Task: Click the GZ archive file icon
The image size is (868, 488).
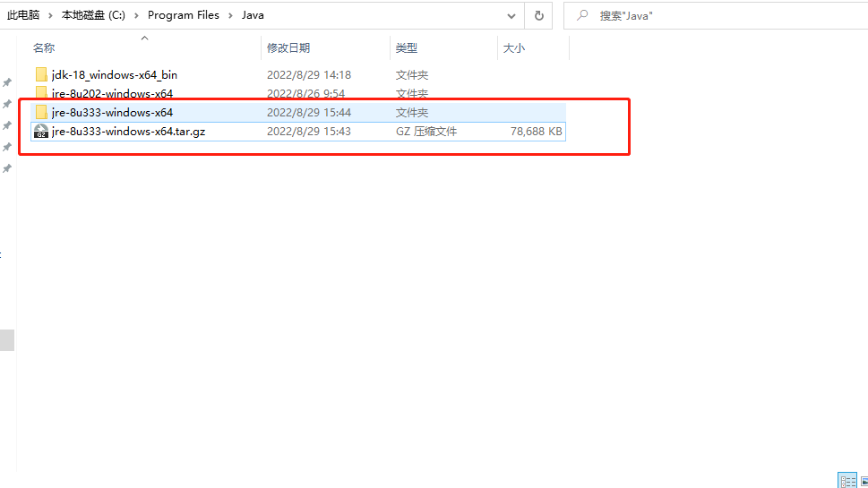Action: [41, 131]
